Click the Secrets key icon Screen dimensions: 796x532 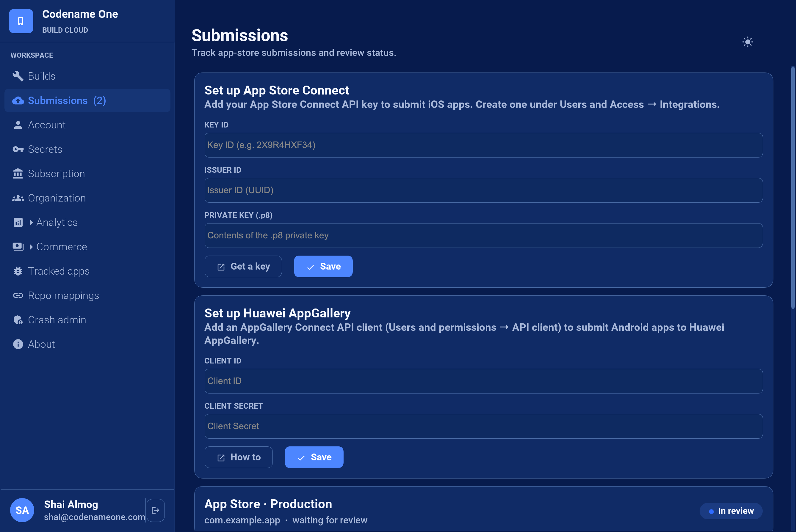(x=18, y=149)
